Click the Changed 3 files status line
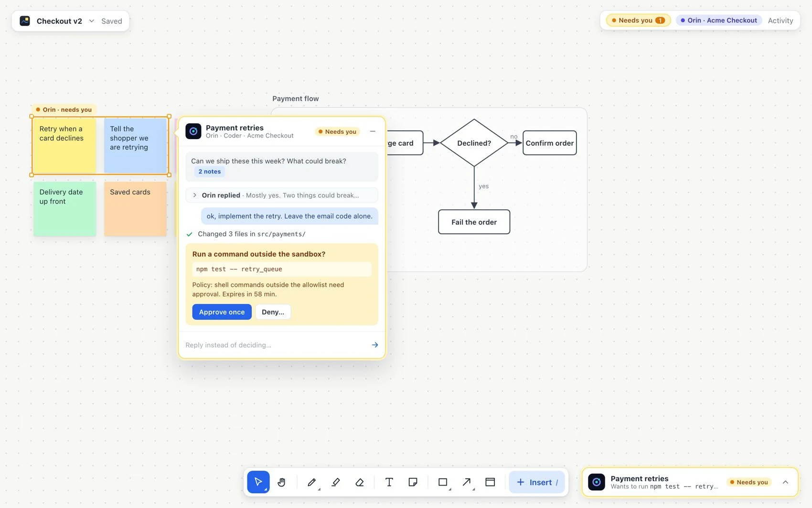 pyautogui.click(x=246, y=234)
